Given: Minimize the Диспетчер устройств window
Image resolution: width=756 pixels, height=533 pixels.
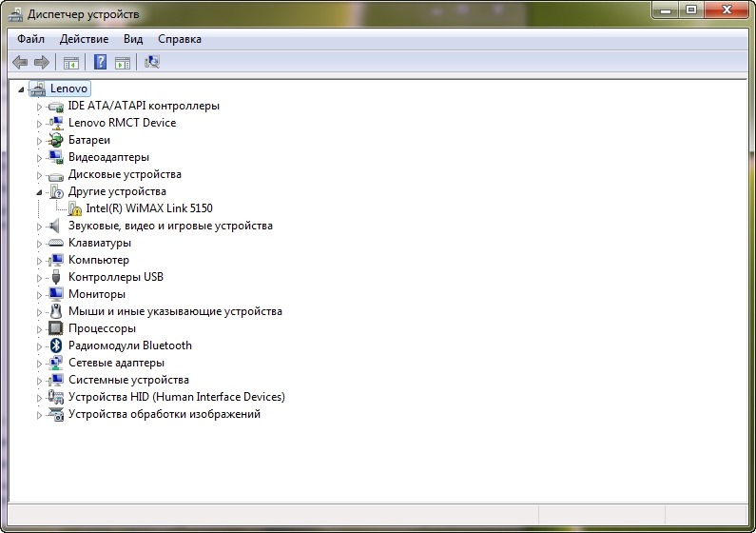Looking at the screenshot, I should [666, 10].
